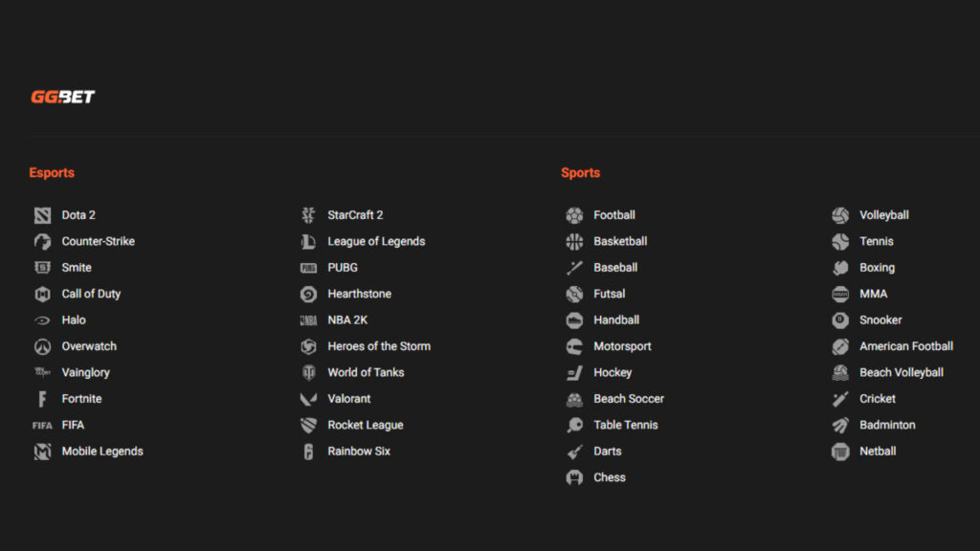The width and height of the screenshot is (980, 551).
Task: Click the Counter-Strike icon
Action: (x=42, y=242)
